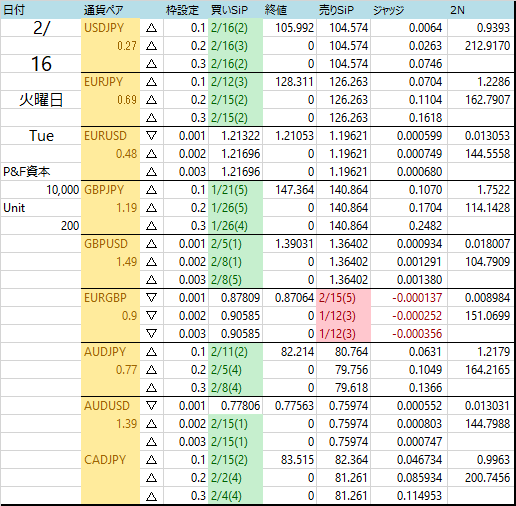This screenshot has width=516, height=506.
Task: Click the down triangle in EURGBP 0.001 row
Action: pyautogui.click(x=152, y=298)
